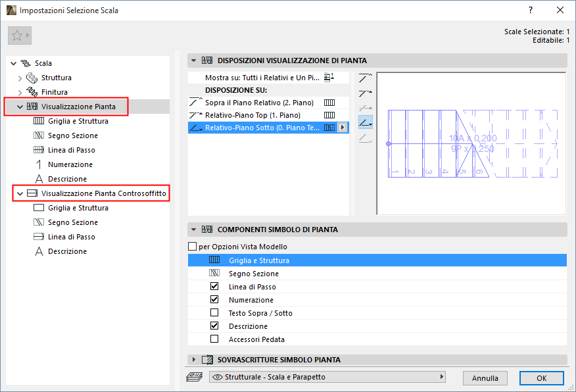This screenshot has width=576, height=392.
Task: Select Visualizzazione Pianta in the tree
Action: 78,107
